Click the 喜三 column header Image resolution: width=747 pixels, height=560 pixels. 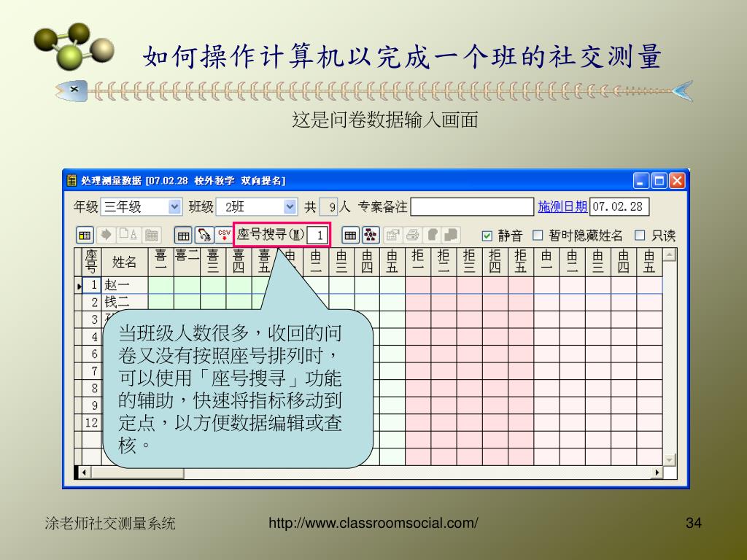pyautogui.click(x=213, y=262)
